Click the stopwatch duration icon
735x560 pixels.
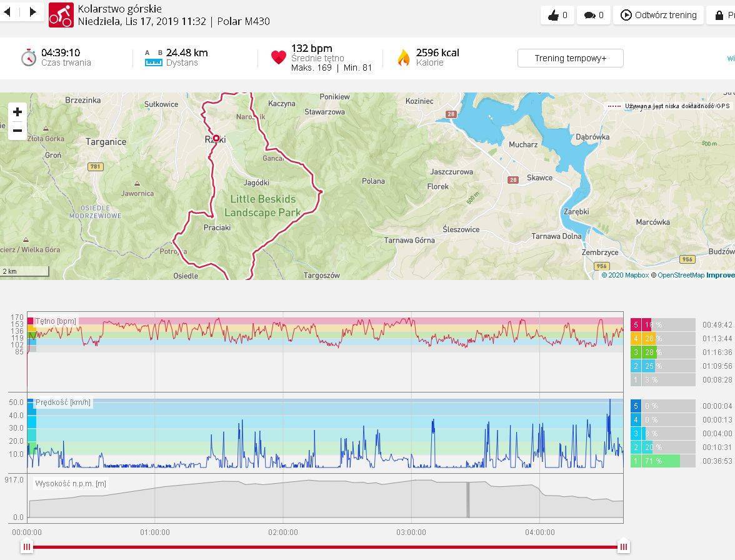pos(28,57)
